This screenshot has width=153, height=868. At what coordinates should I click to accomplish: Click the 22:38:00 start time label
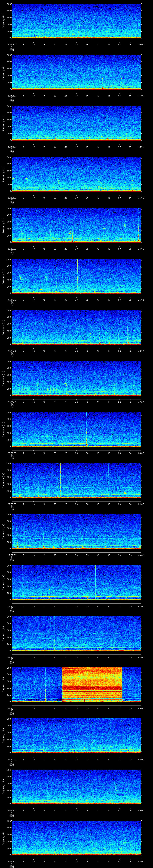pos(12,504)
